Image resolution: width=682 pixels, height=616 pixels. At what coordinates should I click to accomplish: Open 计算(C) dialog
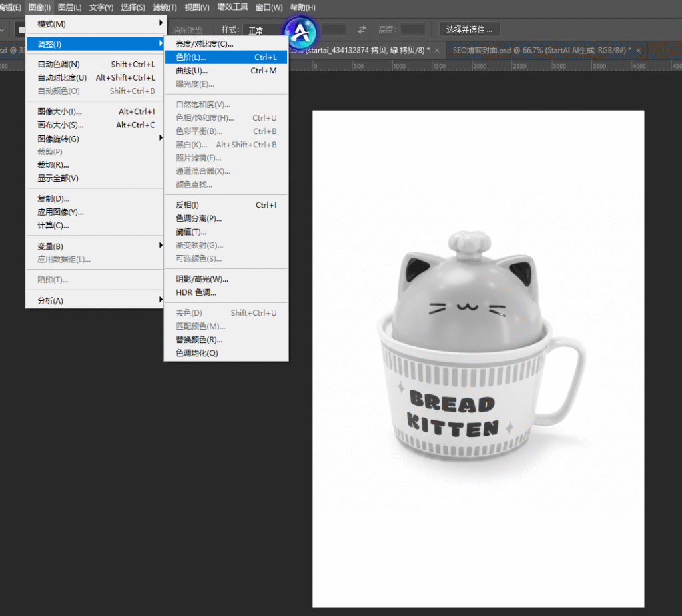click(95, 225)
